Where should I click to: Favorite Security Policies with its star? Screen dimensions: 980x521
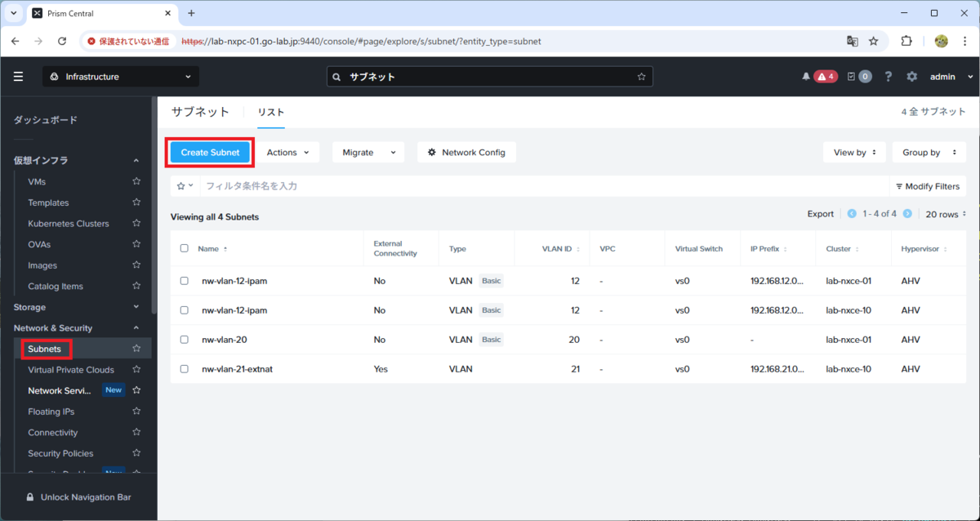point(136,453)
